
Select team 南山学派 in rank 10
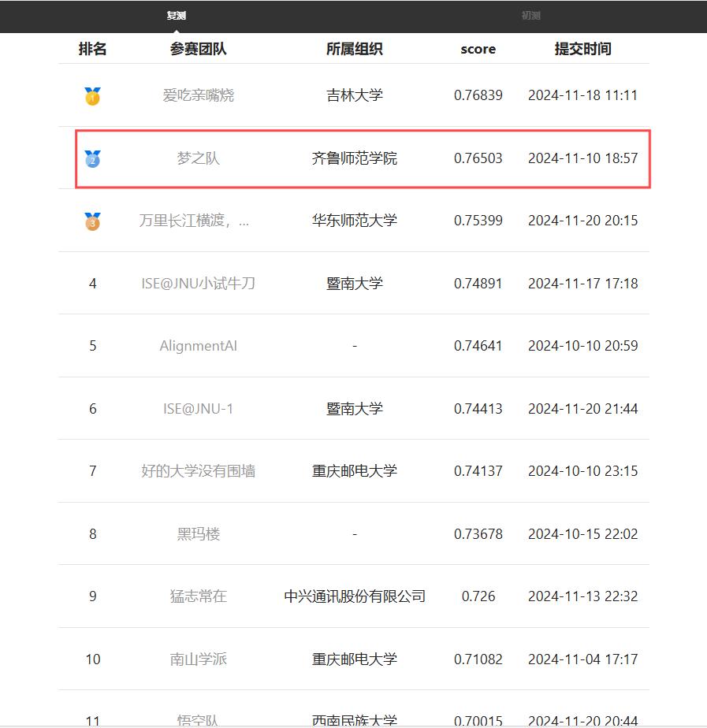point(199,659)
